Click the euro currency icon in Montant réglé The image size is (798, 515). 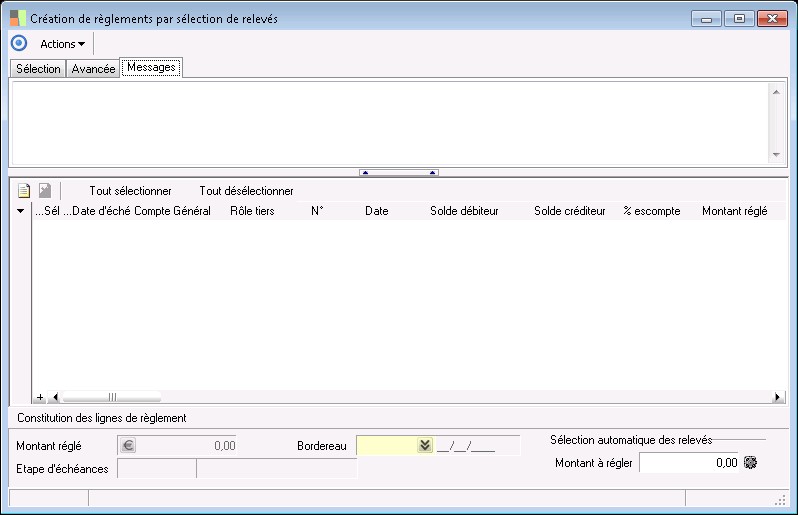[x=128, y=446]
